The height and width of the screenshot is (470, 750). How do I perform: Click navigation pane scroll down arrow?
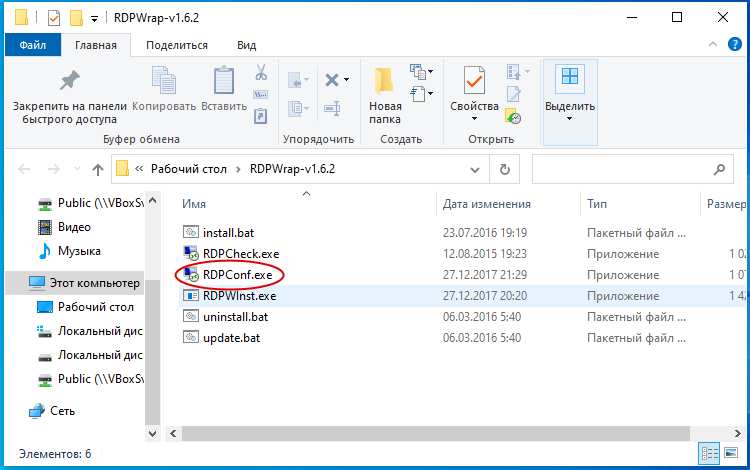pyautogui.click(x=153, y=434)
